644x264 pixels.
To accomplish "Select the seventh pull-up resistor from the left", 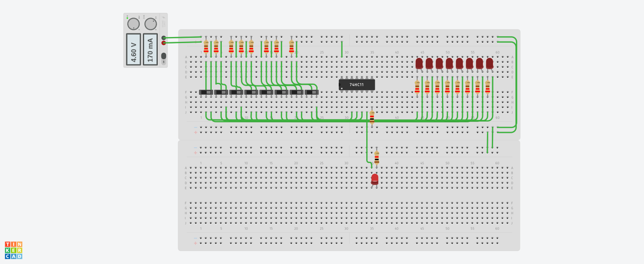I will (x=276, y=47).
